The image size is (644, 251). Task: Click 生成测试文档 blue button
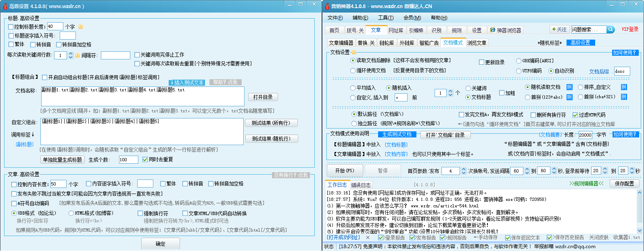pos(397,134)
